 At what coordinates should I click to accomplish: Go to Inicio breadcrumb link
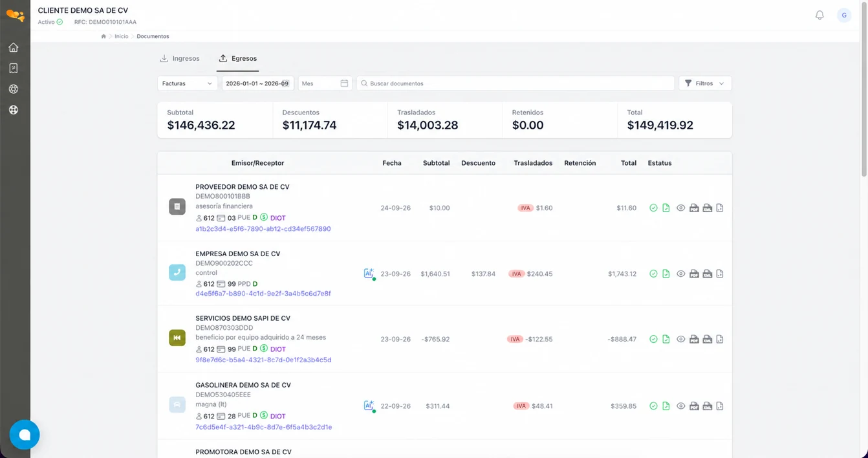122,36
